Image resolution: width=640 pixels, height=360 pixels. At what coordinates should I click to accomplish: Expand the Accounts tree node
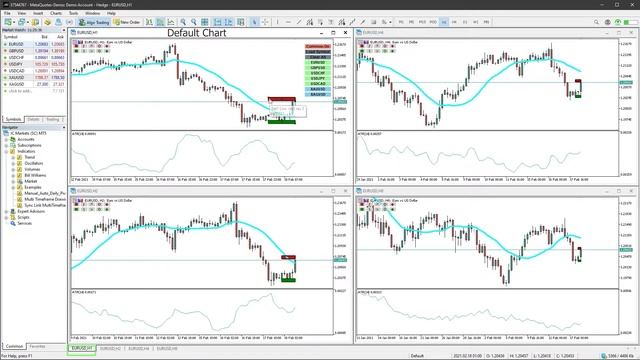6,139
